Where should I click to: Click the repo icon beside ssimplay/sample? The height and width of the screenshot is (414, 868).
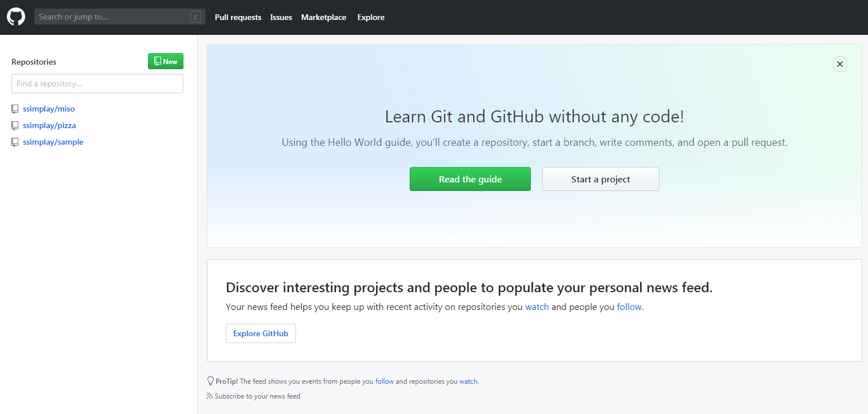click(x=15, y=142)
